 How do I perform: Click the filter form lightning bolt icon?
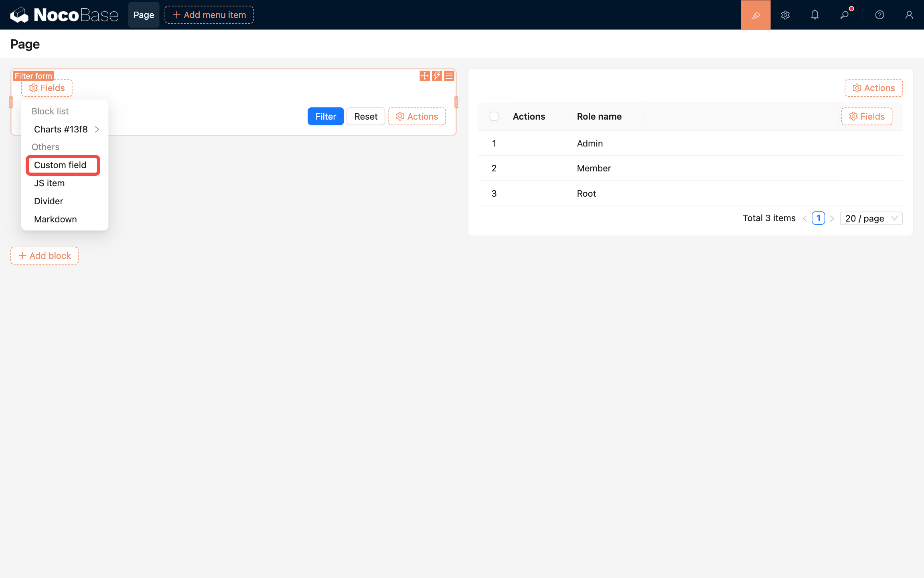(437, 76)
